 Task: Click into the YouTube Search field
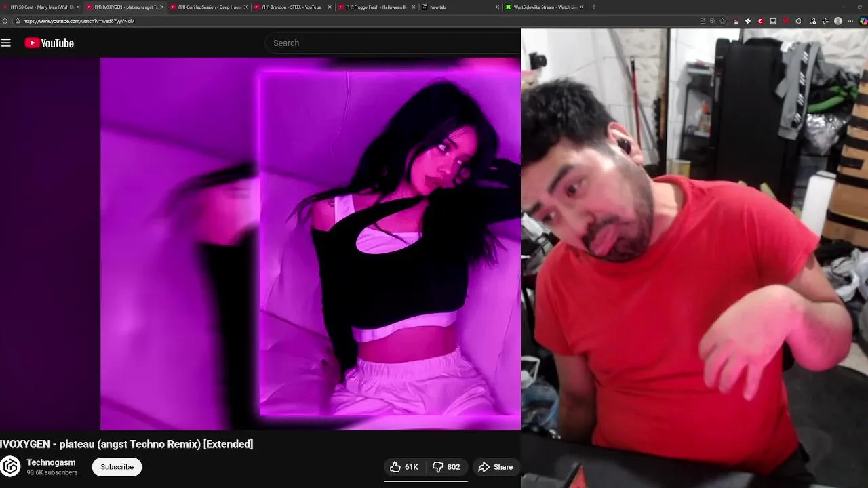coord(393,43)
